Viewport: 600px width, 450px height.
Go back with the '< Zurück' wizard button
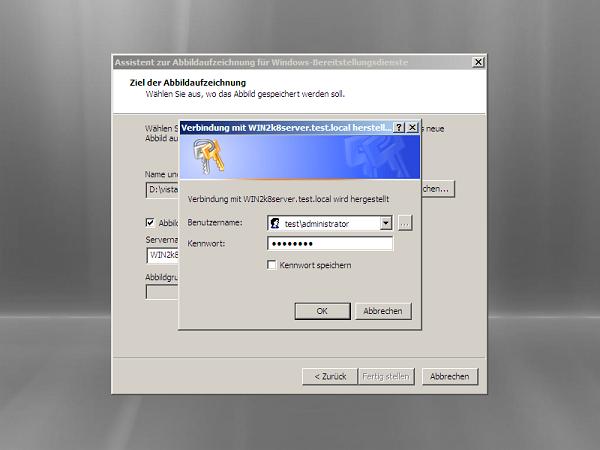tap(330, 377)
